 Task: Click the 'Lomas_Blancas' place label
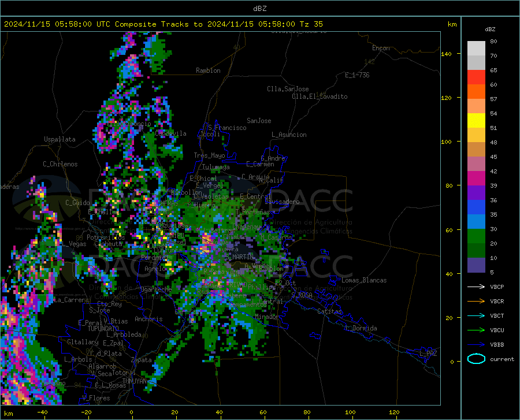364,280
